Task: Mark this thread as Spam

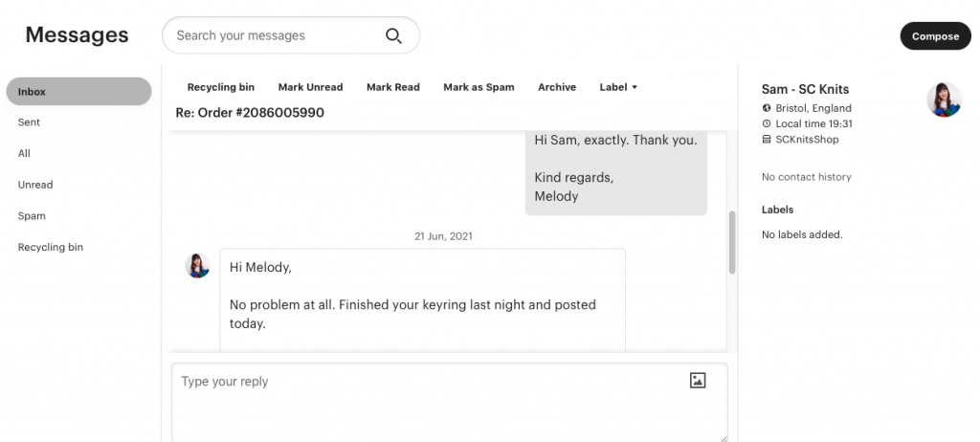Action: [479, 87]
